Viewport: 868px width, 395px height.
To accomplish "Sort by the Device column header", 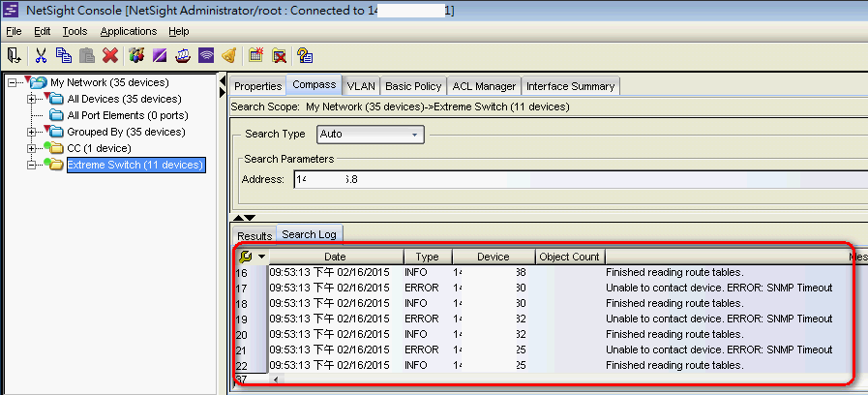I will [494, 257].
